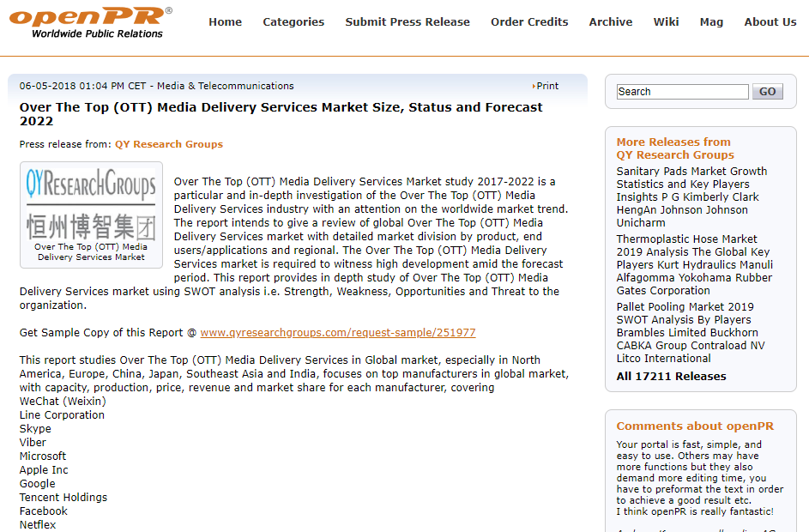Open the Mag menu item
Image resolution: width=809 pixels, height=532 pixels.
(x=711, y=22)
